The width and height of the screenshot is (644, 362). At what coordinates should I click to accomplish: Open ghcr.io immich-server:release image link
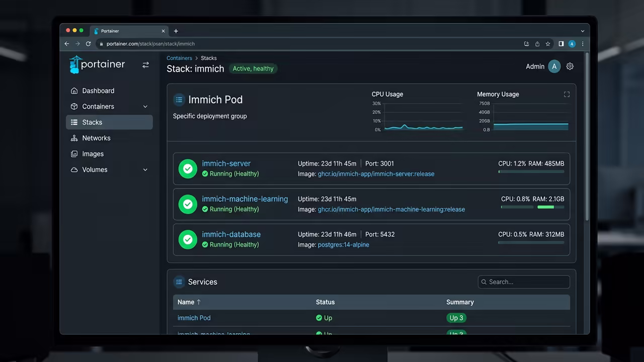pos(376,174)
